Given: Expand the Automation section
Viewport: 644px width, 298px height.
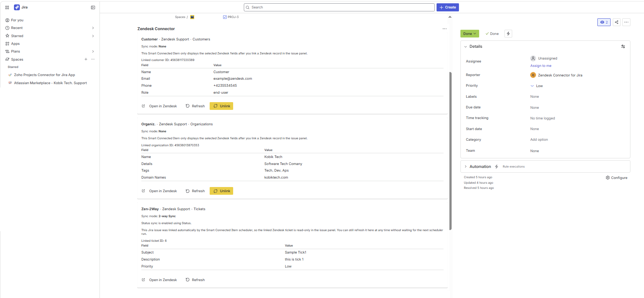Looking at the screenshot, I should [466, 166].
